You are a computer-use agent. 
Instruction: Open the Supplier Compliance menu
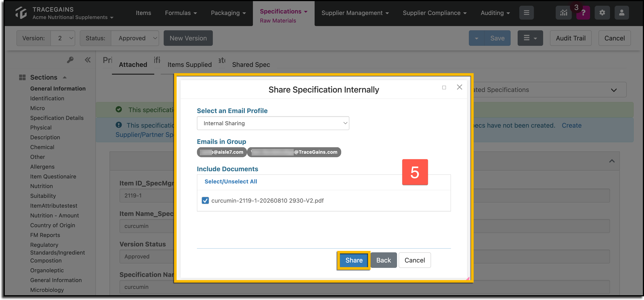pyautogui.click(x=435, y=13)
